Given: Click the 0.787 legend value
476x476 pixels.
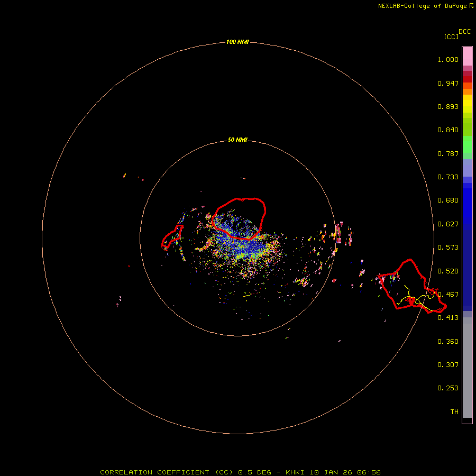Looking at the screenshot, I should pos(448,153).
